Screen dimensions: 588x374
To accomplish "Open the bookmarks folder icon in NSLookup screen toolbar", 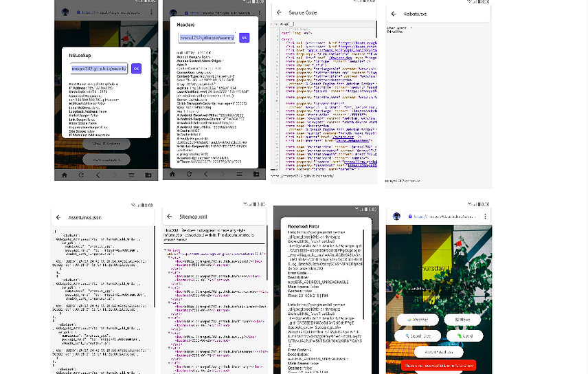I will (148, 175).
